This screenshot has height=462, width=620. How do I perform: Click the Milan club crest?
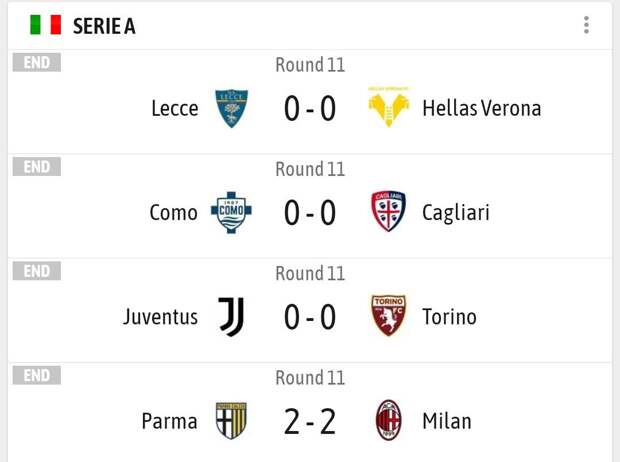pyautogui.click(x=388, y=421)
